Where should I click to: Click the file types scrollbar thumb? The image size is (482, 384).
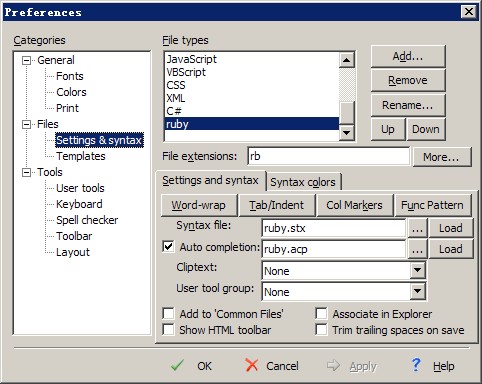(347, 113)
